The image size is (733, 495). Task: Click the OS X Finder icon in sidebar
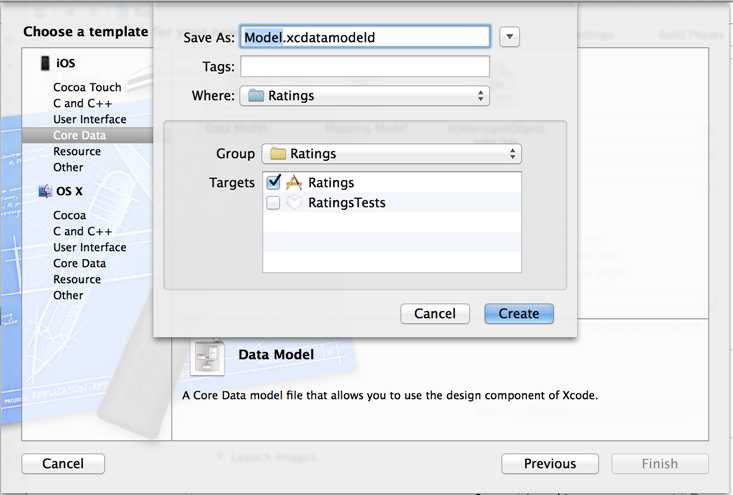coord(45,191)
